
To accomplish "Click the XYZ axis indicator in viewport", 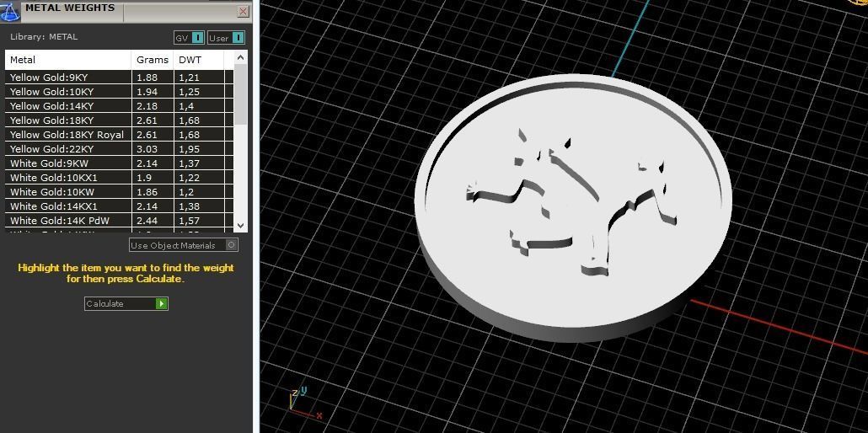I will tap(306, 404).
